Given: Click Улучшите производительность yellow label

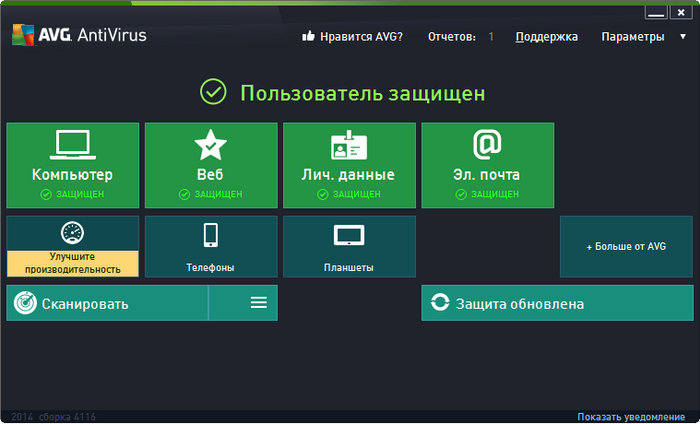Looking at the screenshot, I should tap(73, 263).
